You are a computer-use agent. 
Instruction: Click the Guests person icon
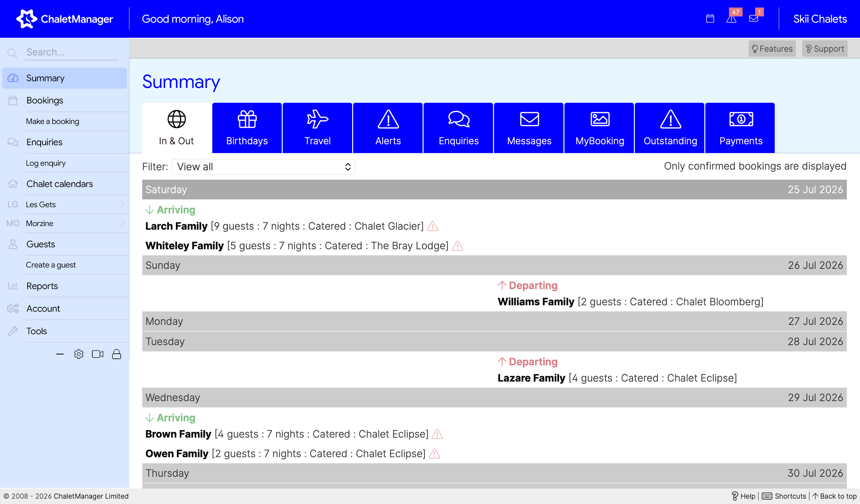[13, 244]
